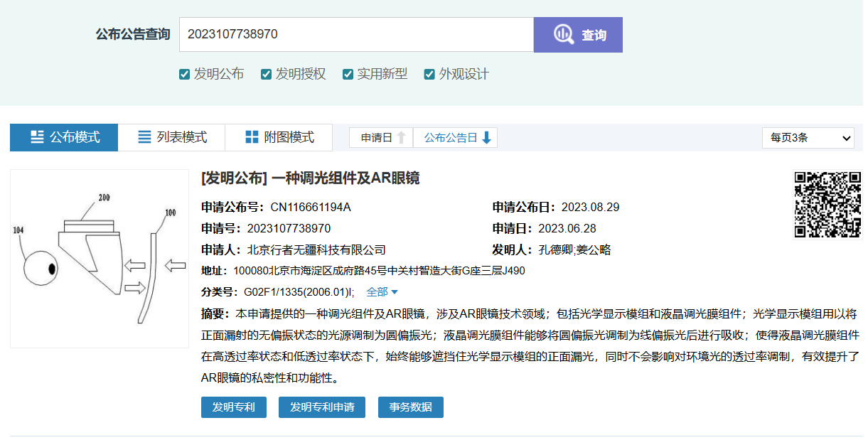The image size is (868, 440).
Task: Uncheck the 发明公布 checkbox
Action: coord(185,75)
